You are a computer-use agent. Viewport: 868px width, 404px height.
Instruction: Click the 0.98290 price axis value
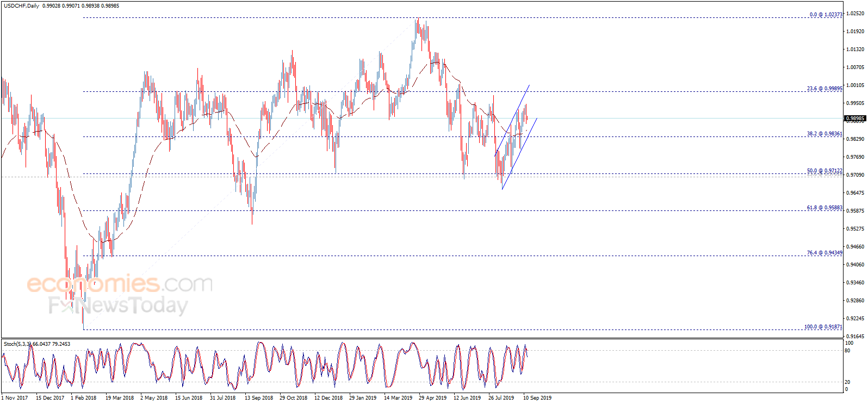tap(855, 139)
